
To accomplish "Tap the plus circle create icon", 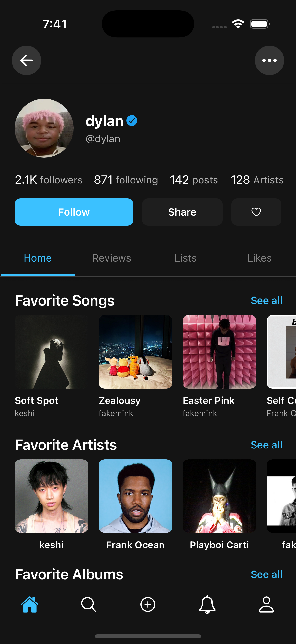I will 148,604.
